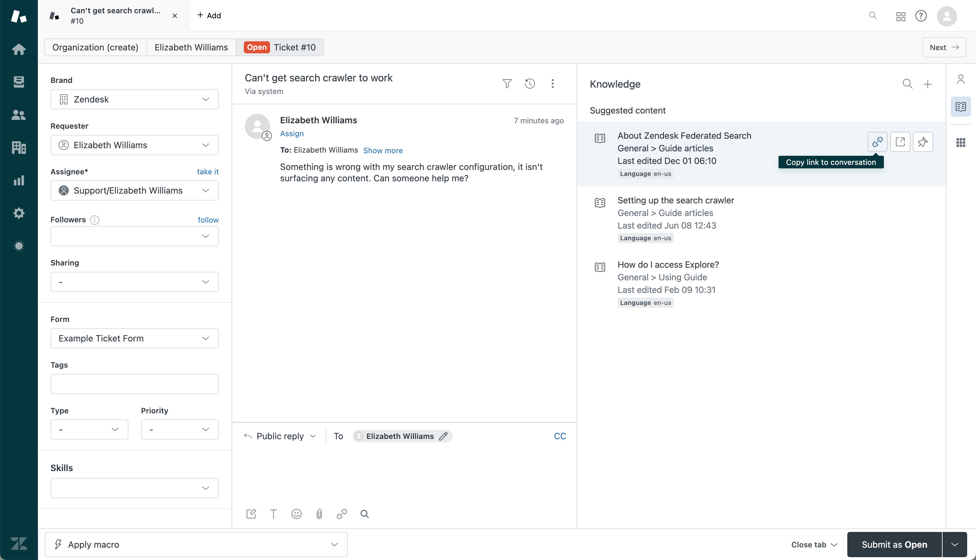Click the emoji picker icon in reply toolbar

coord(296,514)
